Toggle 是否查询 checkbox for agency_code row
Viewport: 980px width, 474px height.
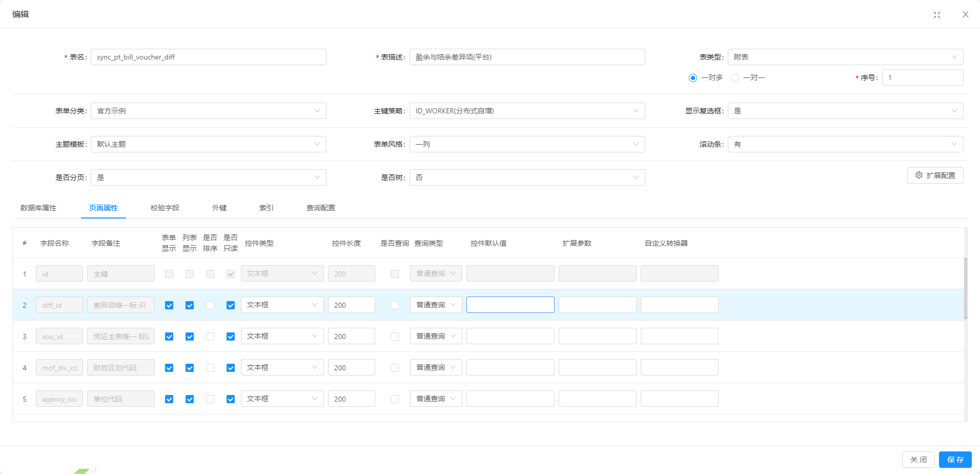[x=395, y=399]
